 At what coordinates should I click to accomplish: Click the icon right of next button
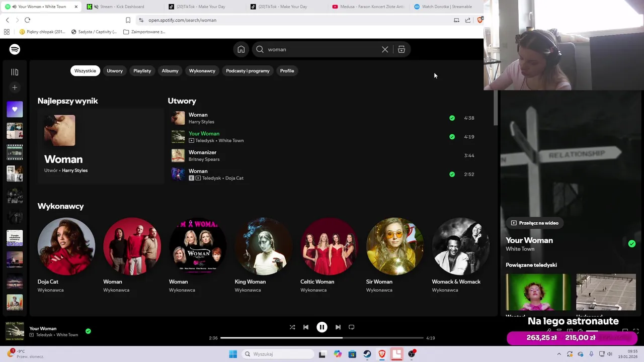point(352,327)
